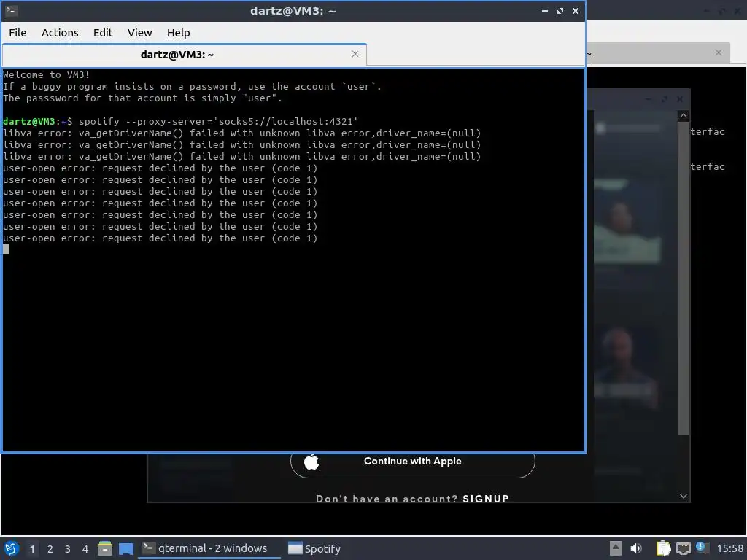Switch to workspace 3
This screenshot has width=747, height=560.
68,549
